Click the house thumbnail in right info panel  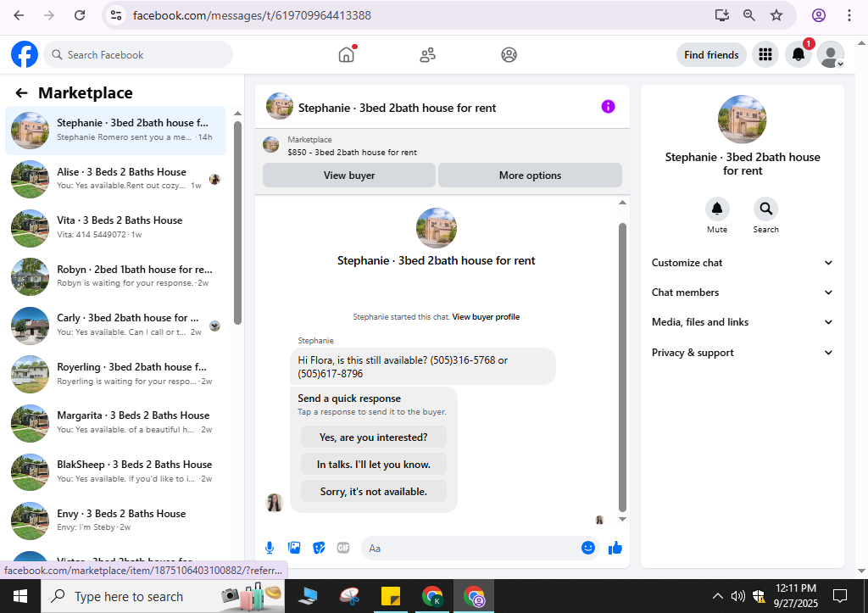click(x=742, y=119)
